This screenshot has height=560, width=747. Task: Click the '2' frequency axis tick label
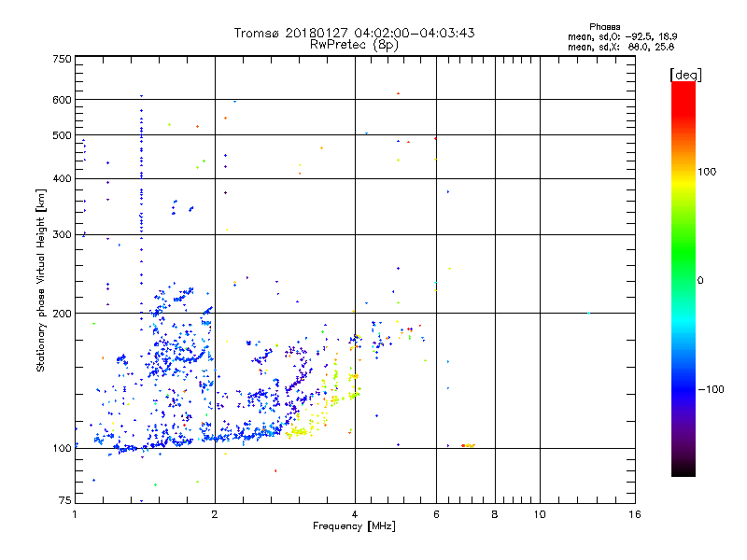tap(215, 514)
